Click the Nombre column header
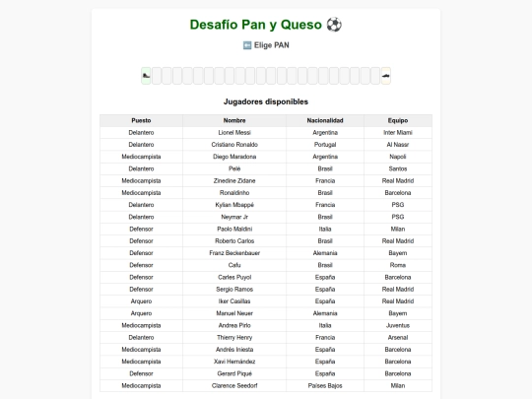This screenshot has height=399, width=532. [234, 120]
